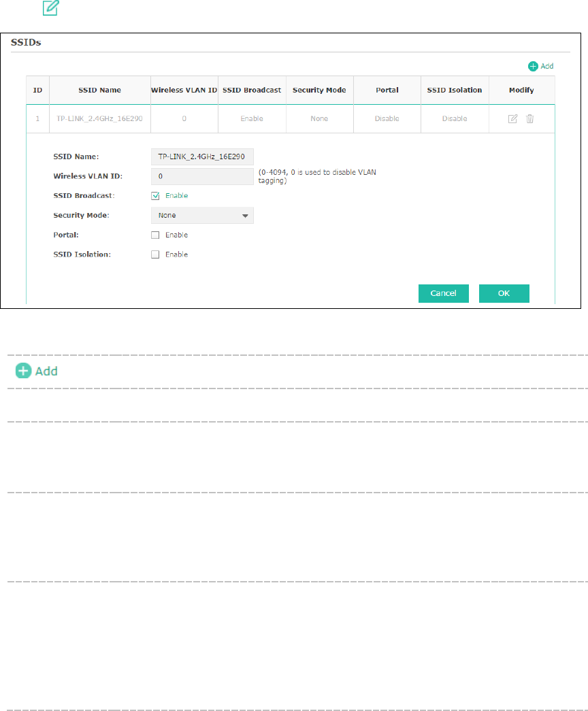The height and width of the screenshot is (711, 588).
Task: Click the Modify column header
Action: pyautogui.click(x=521, y=90)
